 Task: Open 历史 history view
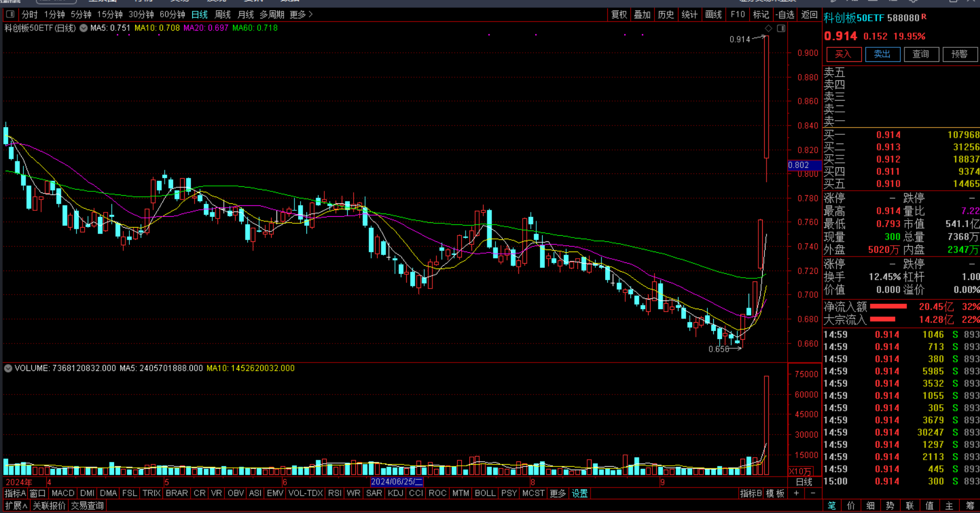666,15
